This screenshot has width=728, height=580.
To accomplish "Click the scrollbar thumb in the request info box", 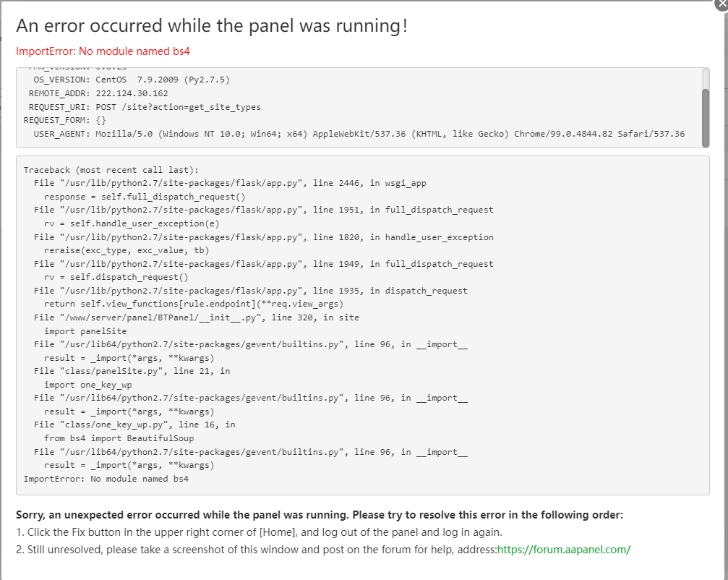I will coord(705,107).
